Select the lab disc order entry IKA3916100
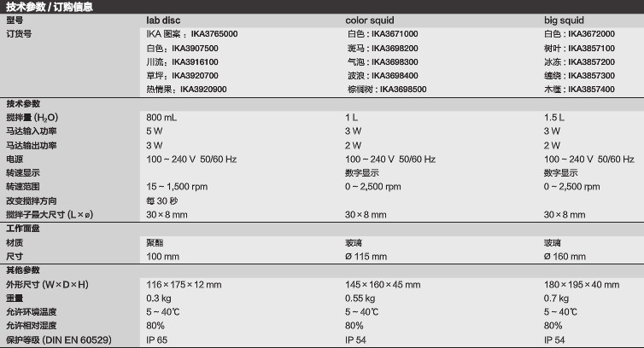This screenshot has height=348, width=644. [x=183, y=62]
